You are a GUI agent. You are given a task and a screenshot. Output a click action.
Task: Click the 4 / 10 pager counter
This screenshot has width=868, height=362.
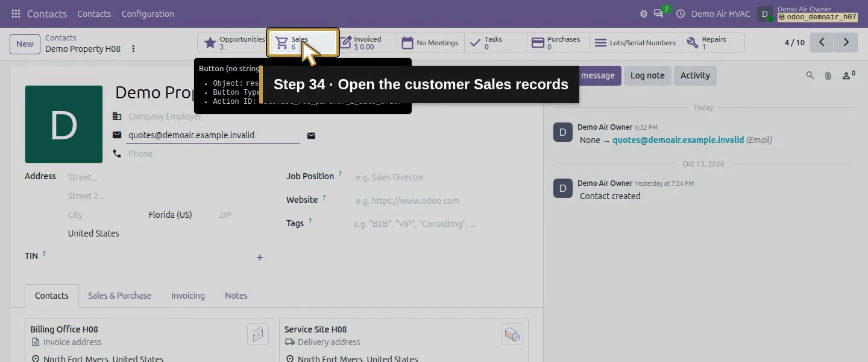794,42
